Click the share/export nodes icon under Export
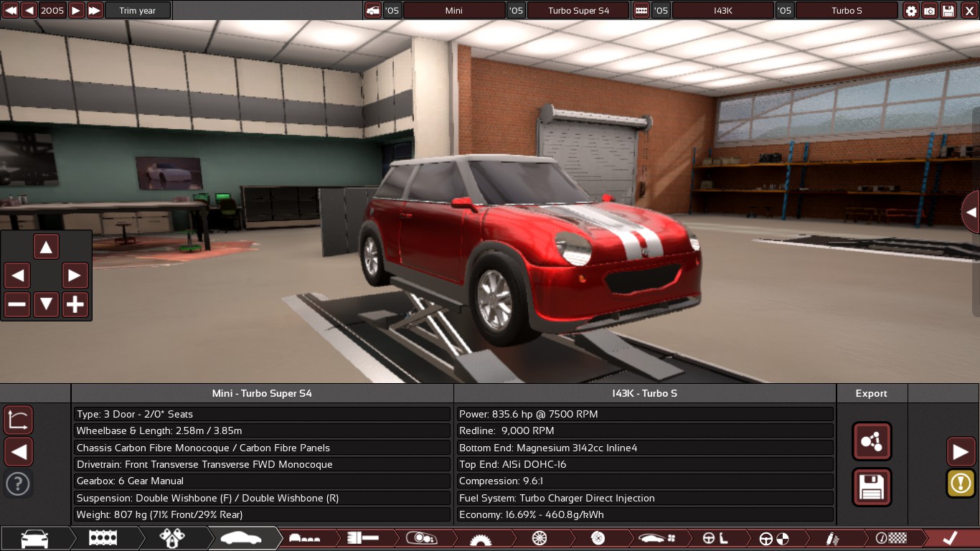 point(872,441)
